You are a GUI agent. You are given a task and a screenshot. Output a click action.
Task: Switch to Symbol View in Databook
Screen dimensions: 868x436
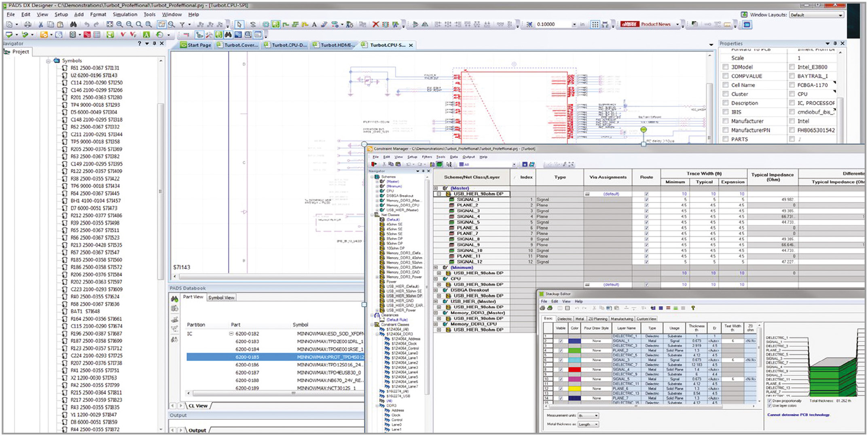tap(221, 298)
